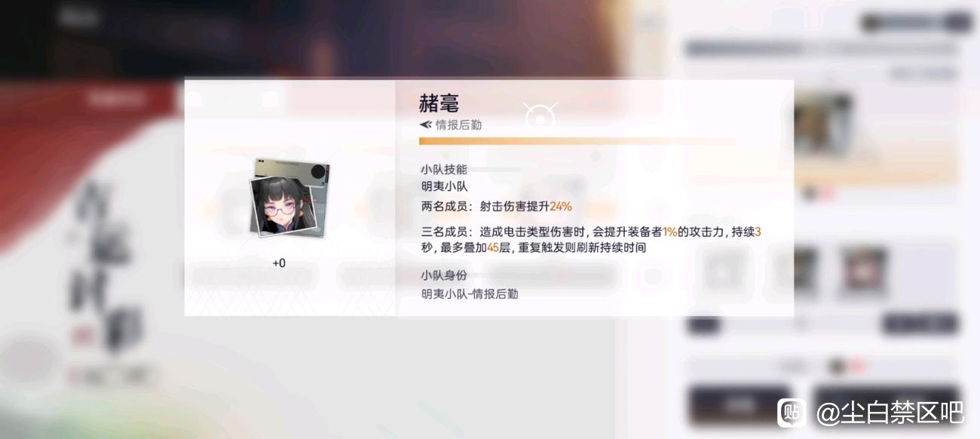Click the Tieba 贴 logo icon
980x439 pixels.
[x=792, y=412]
